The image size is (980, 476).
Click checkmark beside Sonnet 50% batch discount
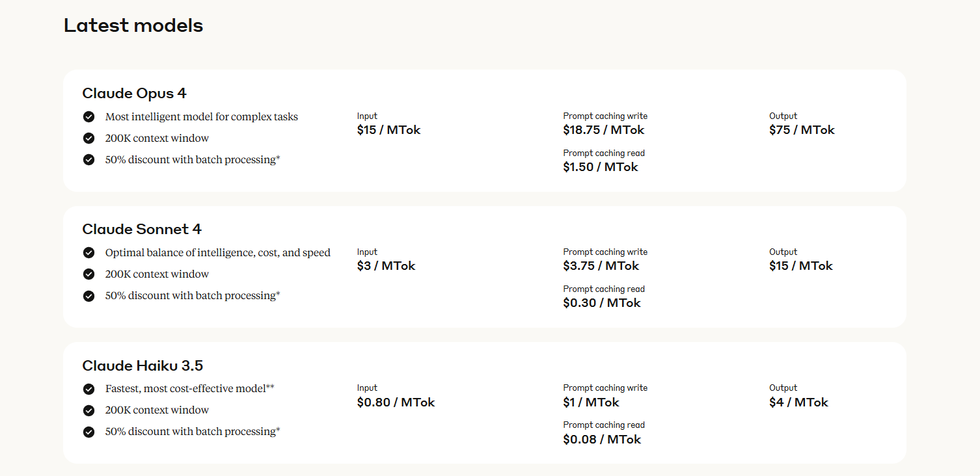pyautogui.click(x=88, y=295)
